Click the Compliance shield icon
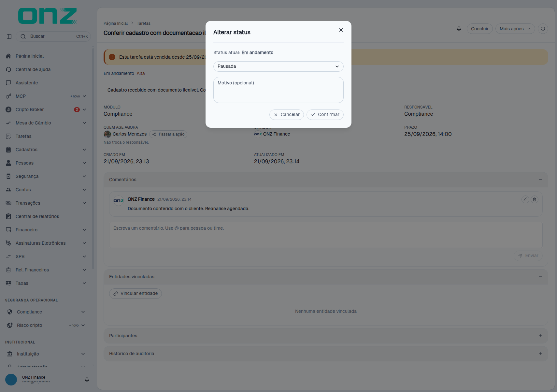The height and width of the screenshot is (392, 557). [10, 312]
